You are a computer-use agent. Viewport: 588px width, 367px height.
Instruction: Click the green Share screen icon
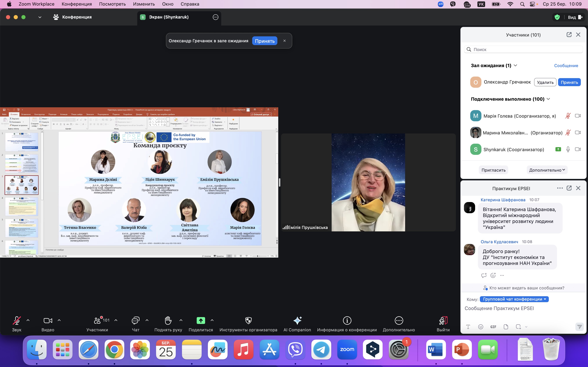pos(201,321)
